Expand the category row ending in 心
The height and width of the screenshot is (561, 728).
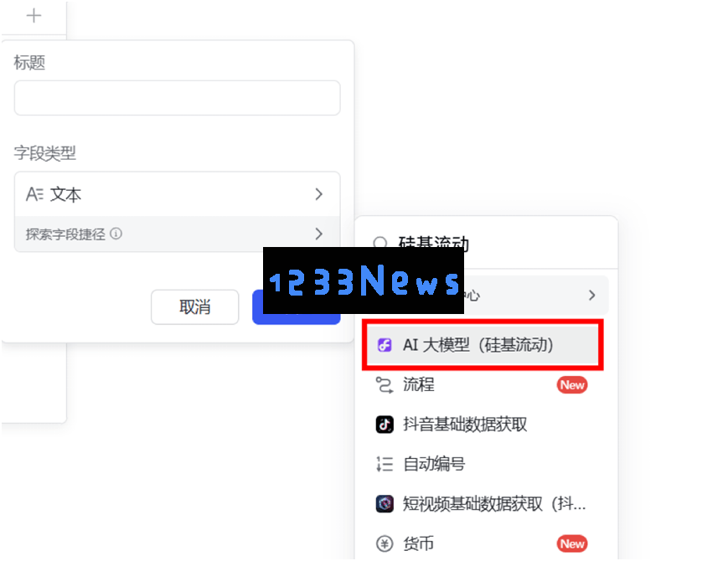pos(486,295)
